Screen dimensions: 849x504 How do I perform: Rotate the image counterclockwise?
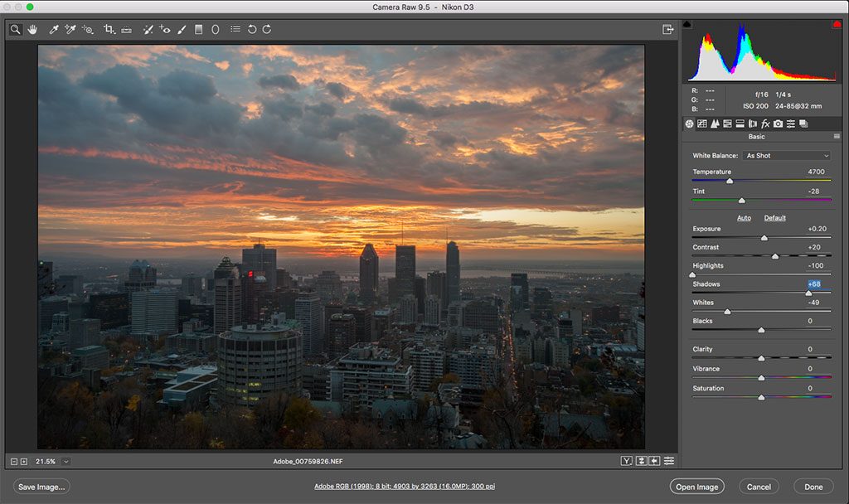(x=253, y=29)
